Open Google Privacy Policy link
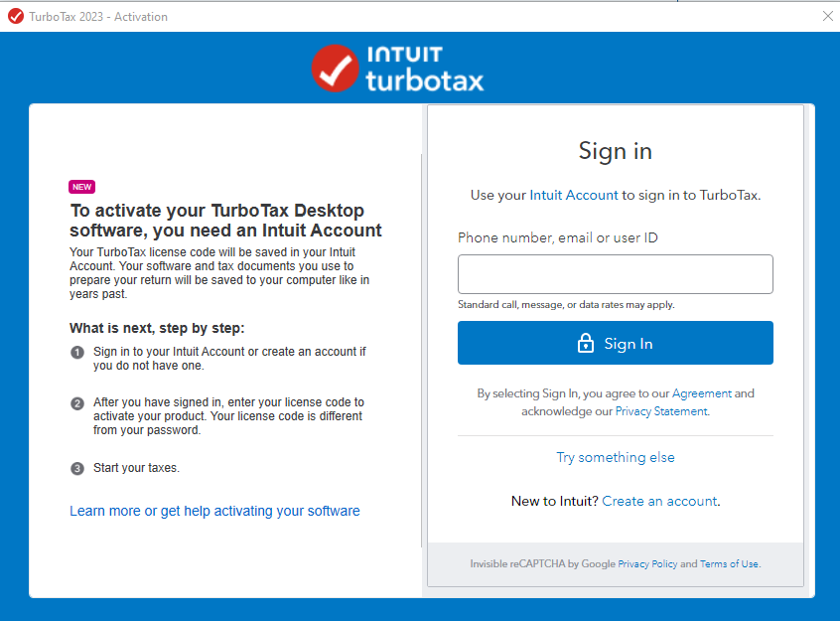The image size is (840, 621). [647, 563]
